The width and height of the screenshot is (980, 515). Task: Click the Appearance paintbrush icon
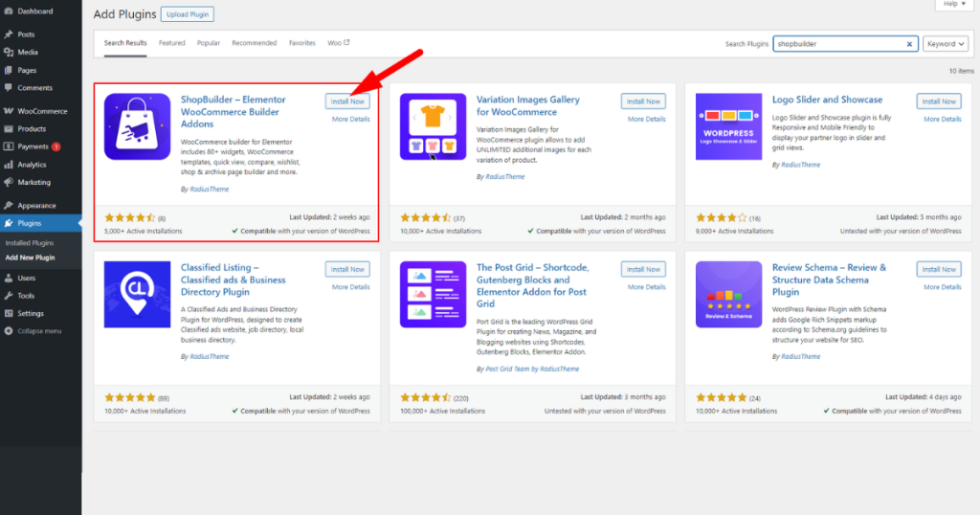(x=8, y=206)
